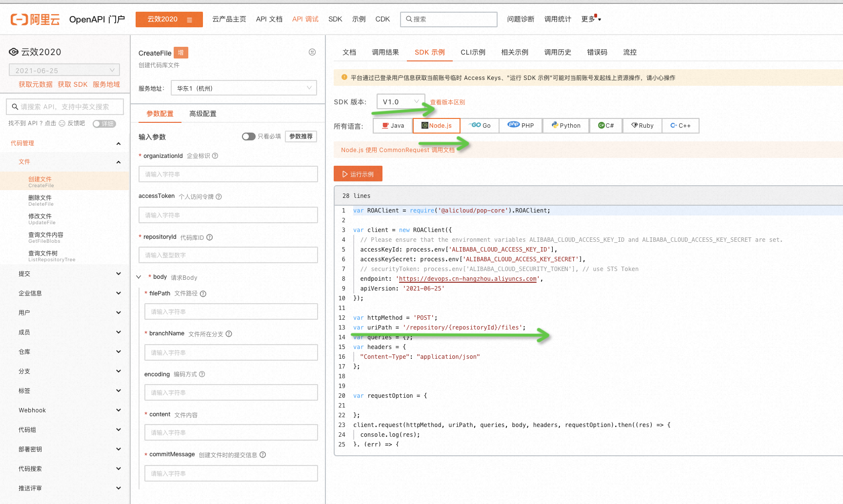Expand the 仓库 group
This screenshot has width=843, height=504.
coord(119,352)
